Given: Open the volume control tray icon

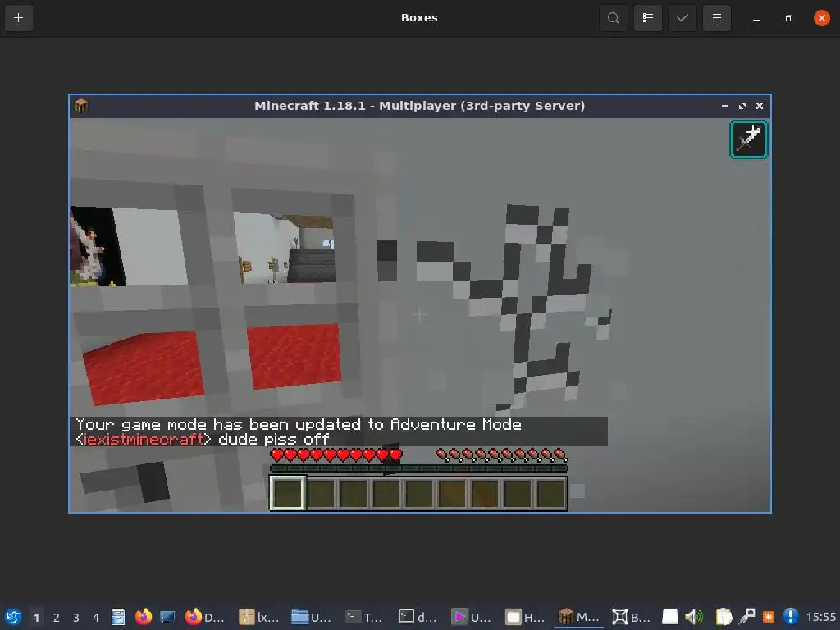Looking at the screenshot, I should [694, 617].
